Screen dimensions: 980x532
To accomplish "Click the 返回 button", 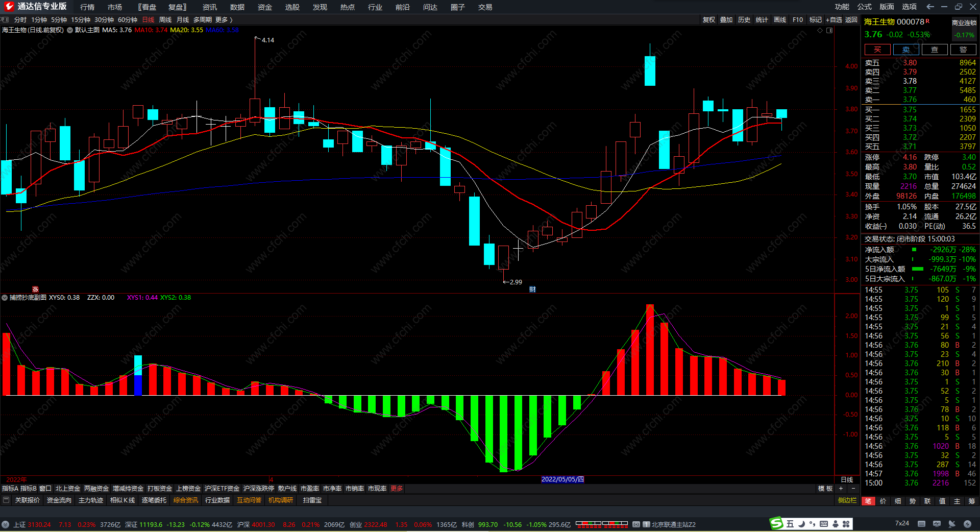I will tap(851, 19).
